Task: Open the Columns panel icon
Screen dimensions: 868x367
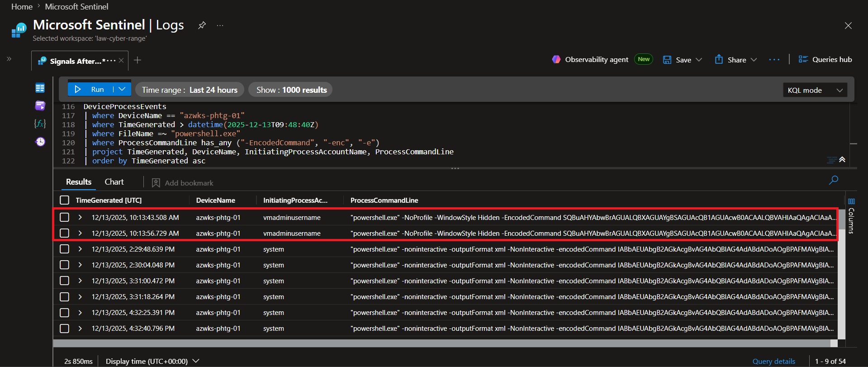Action: 851,215
